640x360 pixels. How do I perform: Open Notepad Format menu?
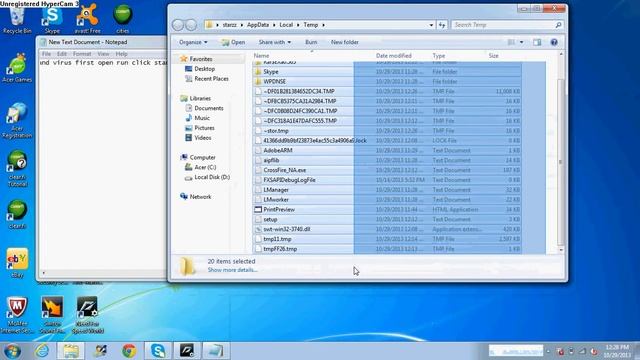pos(82,54)
